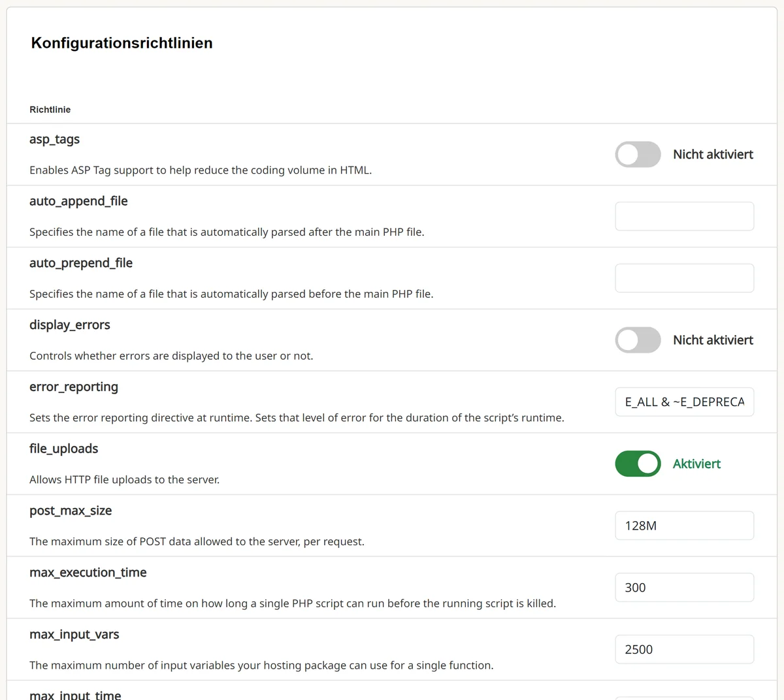Viewport: 784px width, 700px height.
Task: Click the max_input_time policy name
Action: (x=75, y=695)
